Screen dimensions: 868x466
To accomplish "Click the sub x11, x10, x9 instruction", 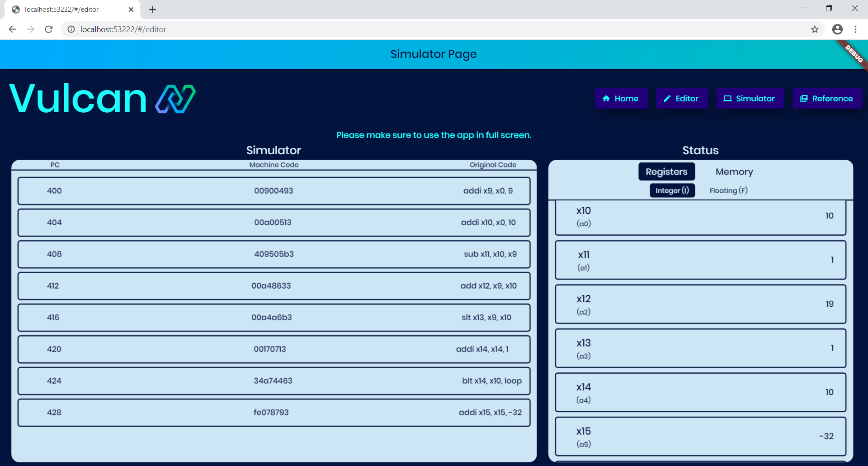I will click(490, 254).
